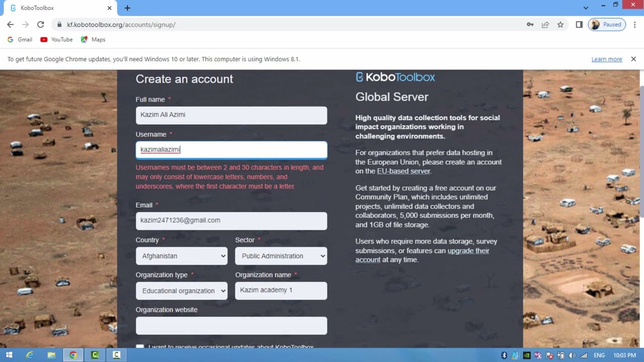
Task: Open green Camtasia taskbar icon
Action: pos(95,355)
